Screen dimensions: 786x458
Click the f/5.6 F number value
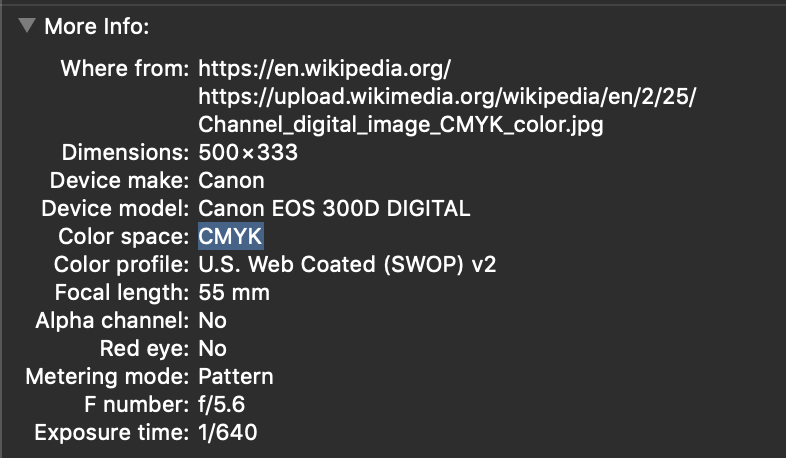tap(222, 405)
